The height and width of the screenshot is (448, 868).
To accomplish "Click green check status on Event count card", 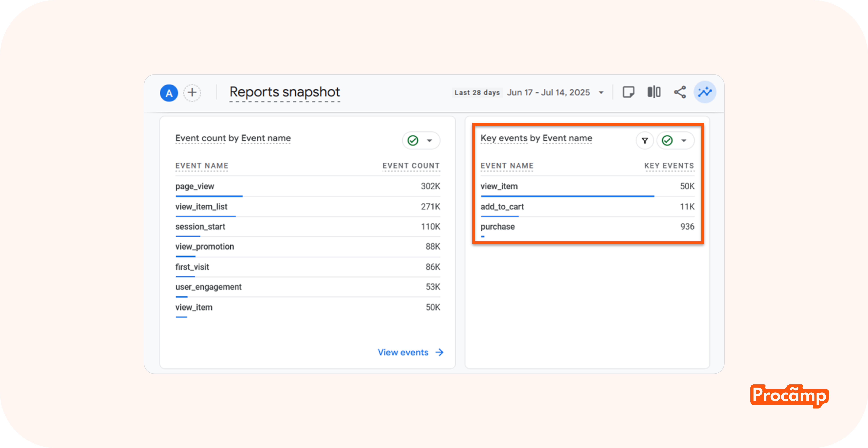I will point(413,140).
